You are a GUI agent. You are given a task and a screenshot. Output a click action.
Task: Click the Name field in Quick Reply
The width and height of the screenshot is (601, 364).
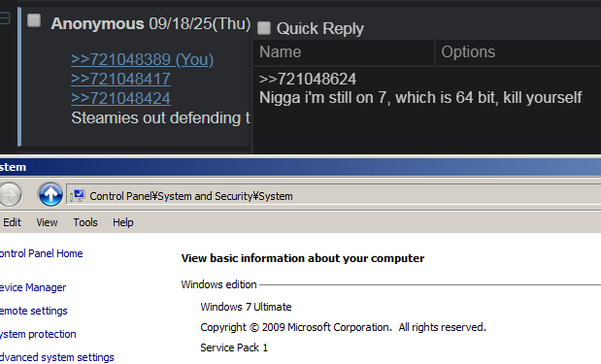pos(344,52)
